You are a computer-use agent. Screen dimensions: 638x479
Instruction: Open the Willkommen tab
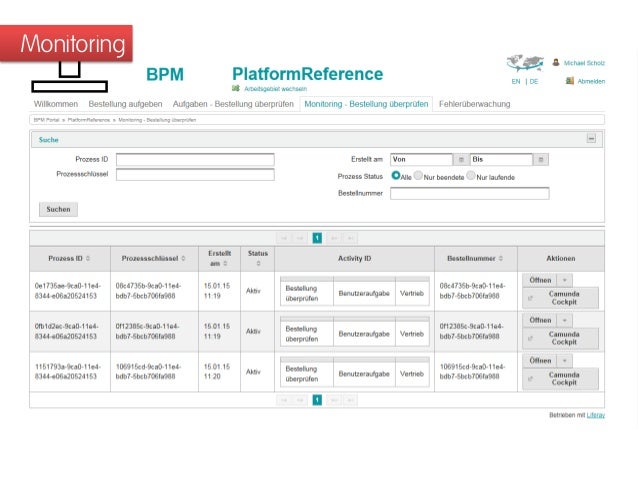coord(56,104)
